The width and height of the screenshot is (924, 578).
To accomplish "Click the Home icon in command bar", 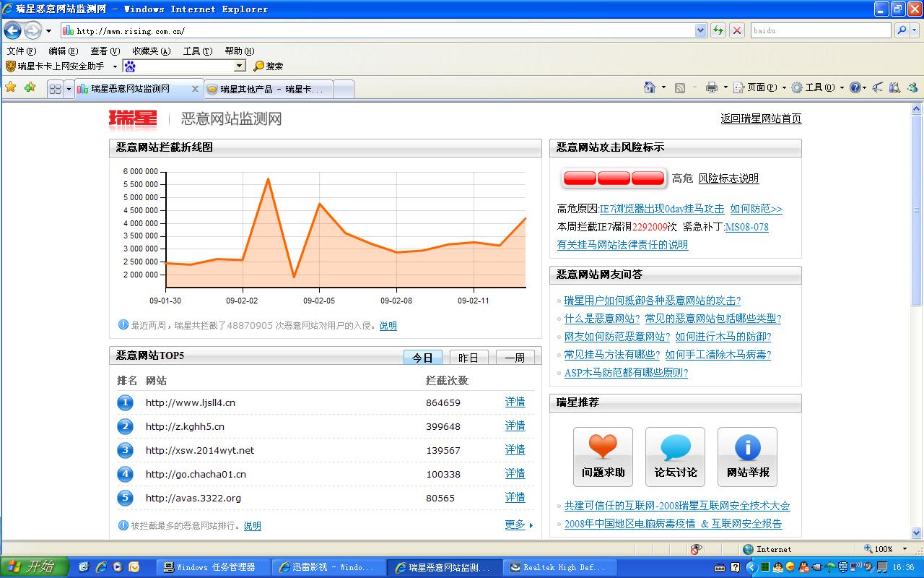I will click(650, 87).
